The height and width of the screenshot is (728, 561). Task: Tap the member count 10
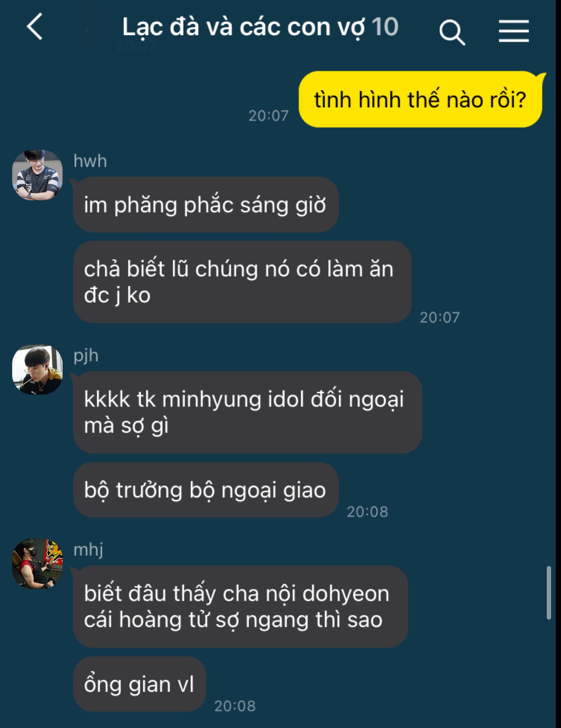[384, 27]
